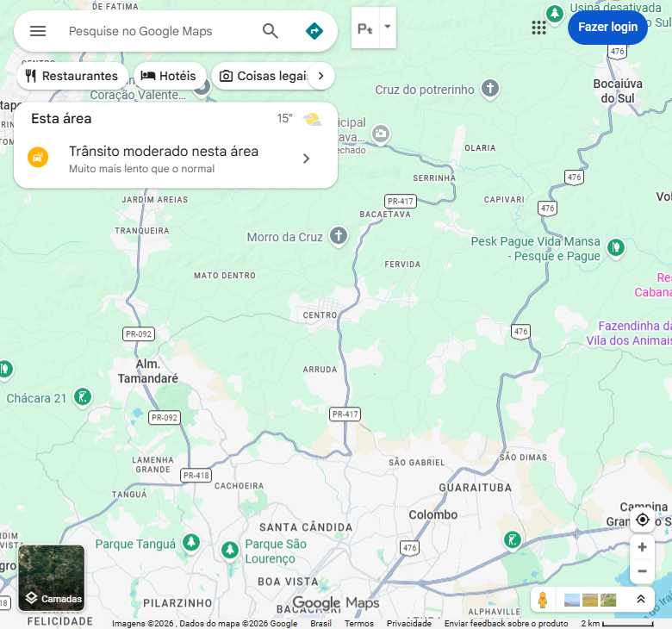This screenshot has height=629, width=672.
Task: Toggle the 2 km scale bar units
Action: tap(617, 624)
